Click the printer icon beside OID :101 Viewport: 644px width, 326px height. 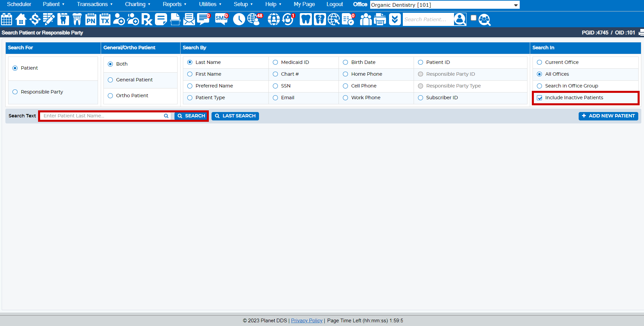[x=641, y=33]
